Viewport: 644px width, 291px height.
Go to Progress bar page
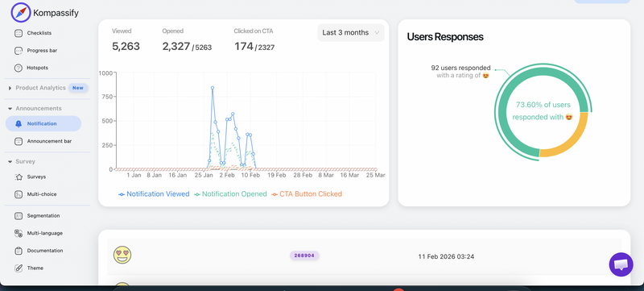click(42, 51)
